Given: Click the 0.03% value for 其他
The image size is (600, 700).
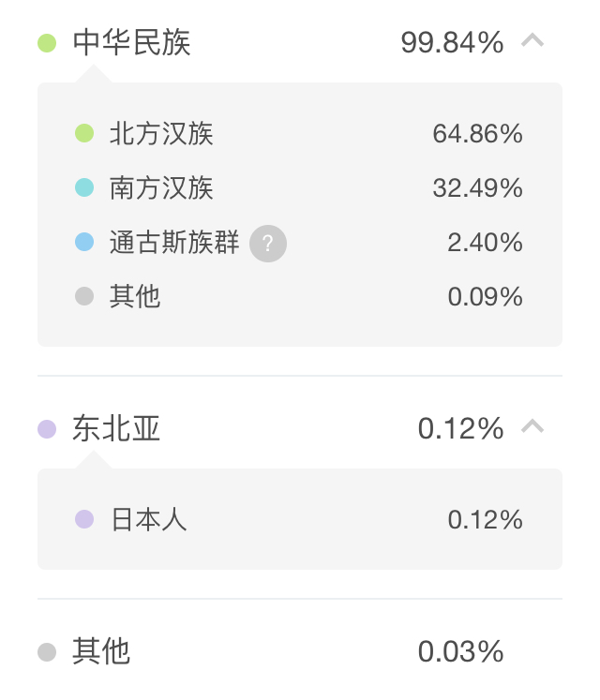Looking at the screenshot, I should click(x=460, y=652).
